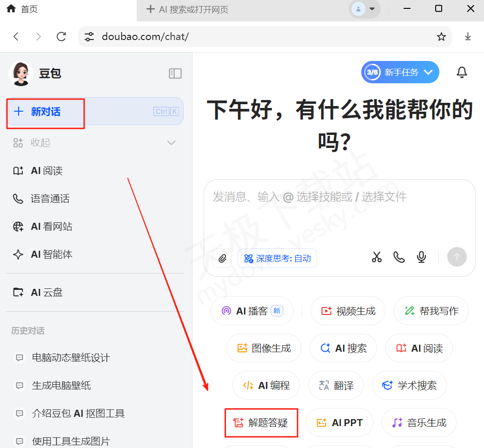The height and width of the screenshot is (448, 484).
Task: Click the send arrow button
Action: point(457,257)
